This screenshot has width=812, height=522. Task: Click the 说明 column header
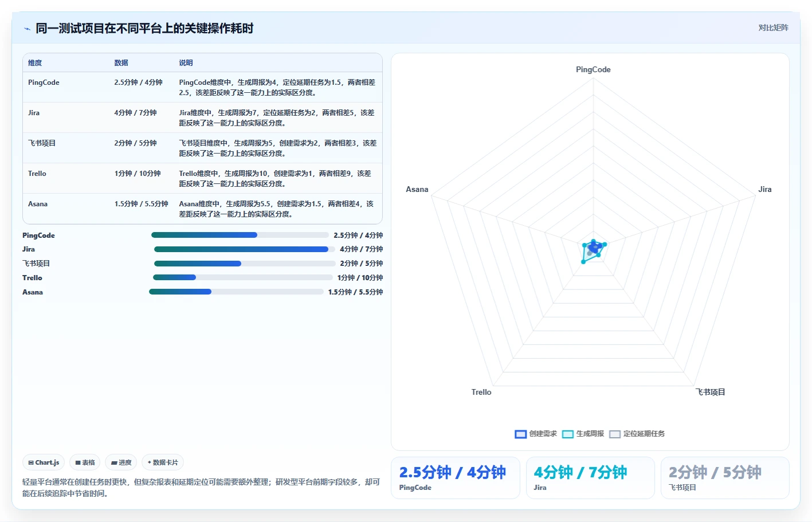(186, 63)
